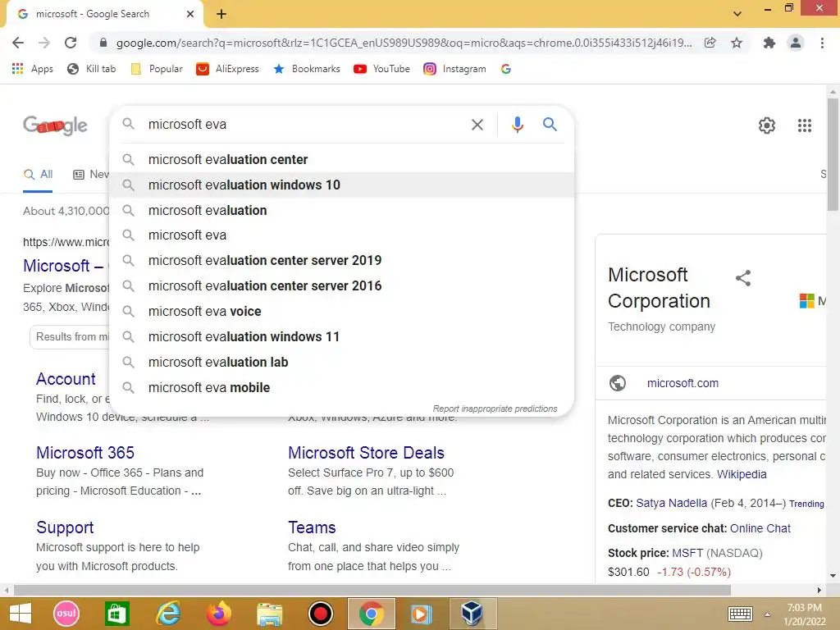Open Satya Nadella link
Image resolution: width=840 pixels, height=630 pixels.
[671, 504]
